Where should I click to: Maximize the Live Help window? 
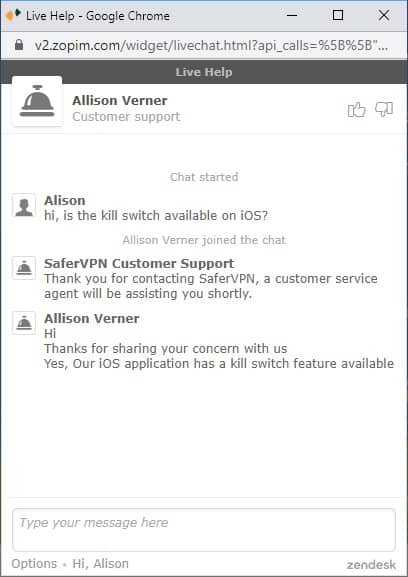point(338,15)
